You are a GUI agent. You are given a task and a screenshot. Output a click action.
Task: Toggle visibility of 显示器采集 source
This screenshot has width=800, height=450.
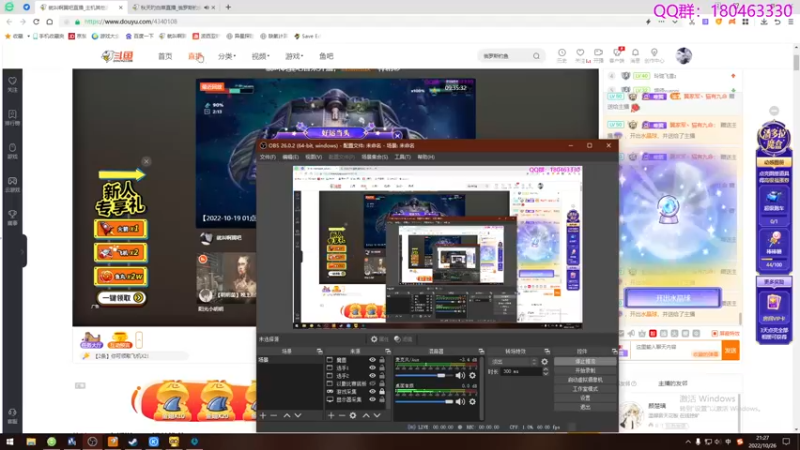[372, 399]
